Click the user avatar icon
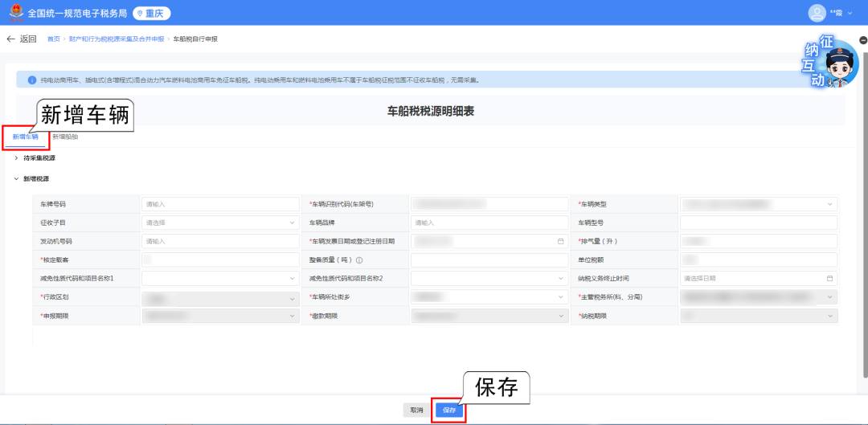The height and width of the screenshot is (425, 868). [817, 13]
